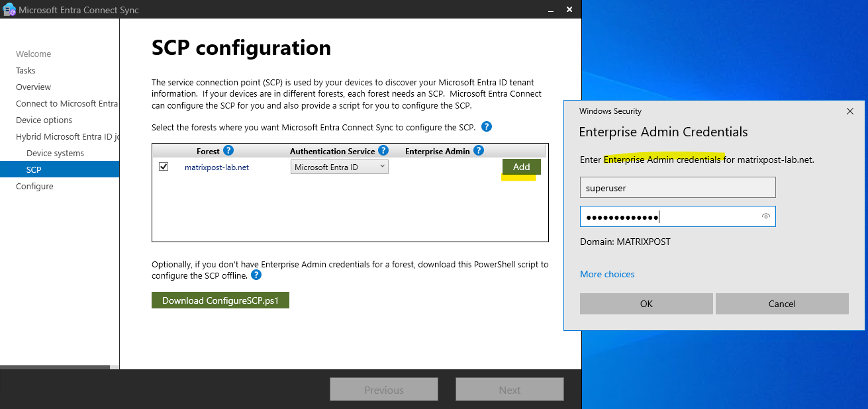The height and width of the screenshot is (409, 868).
Task: Select Device systems in the sidebar
Action: [x=55, y=153]
